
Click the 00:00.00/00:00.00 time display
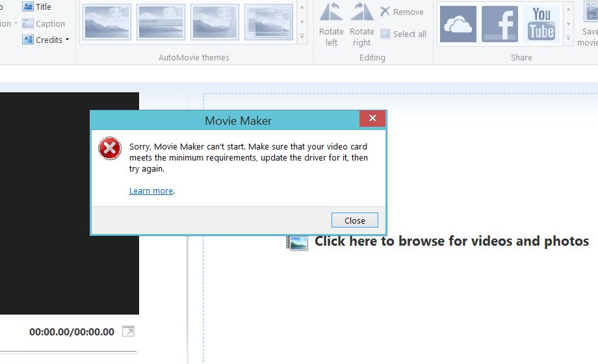[x=71, y=332]
